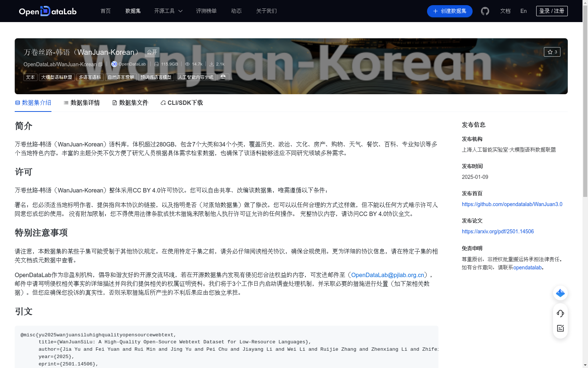Click the 创建数据集 button
Viewport: 588px width, 368px height.
pyautogui.click(x=449, y=11)
